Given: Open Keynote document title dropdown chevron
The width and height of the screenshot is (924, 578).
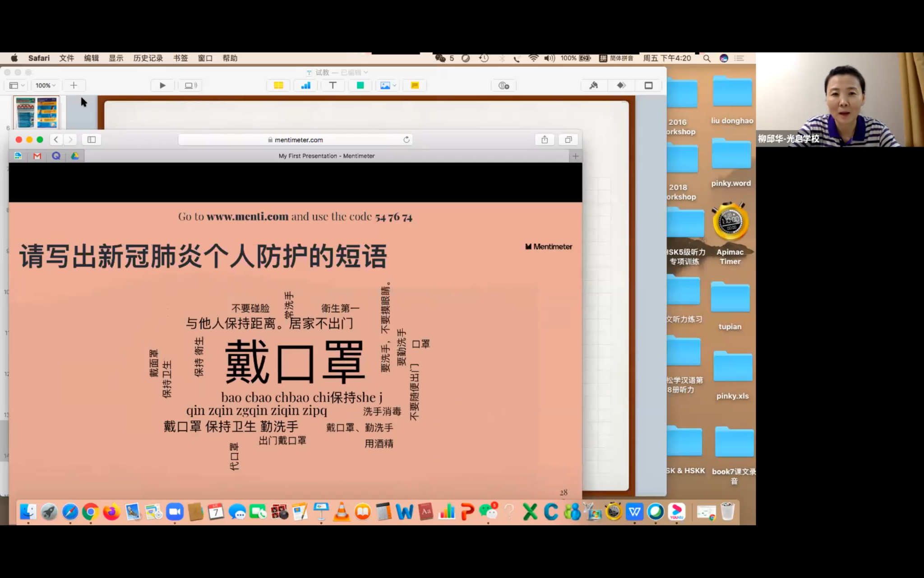Looking at the screenshot, I should tap(366, 72).
